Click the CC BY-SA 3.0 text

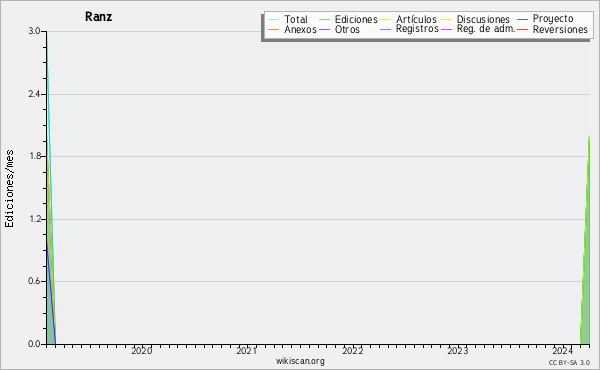[569, 362]
